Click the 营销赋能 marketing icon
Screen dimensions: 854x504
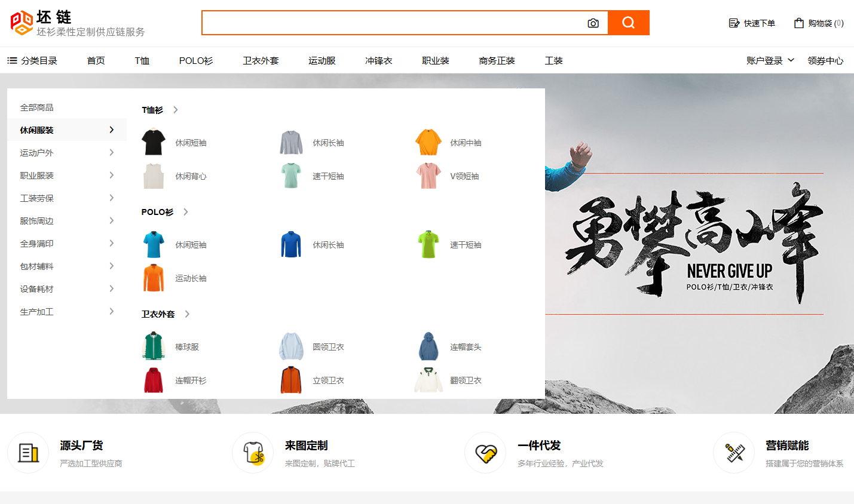click(734, 452)
